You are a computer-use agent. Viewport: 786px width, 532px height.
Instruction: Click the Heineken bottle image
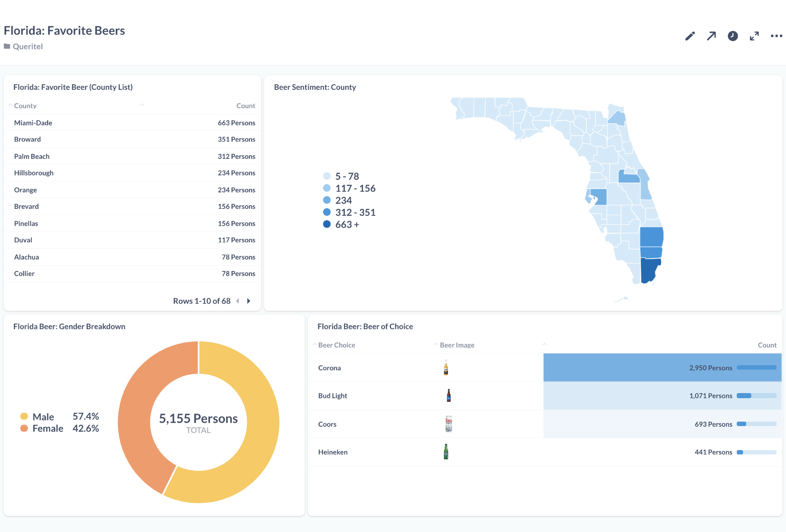446,452
